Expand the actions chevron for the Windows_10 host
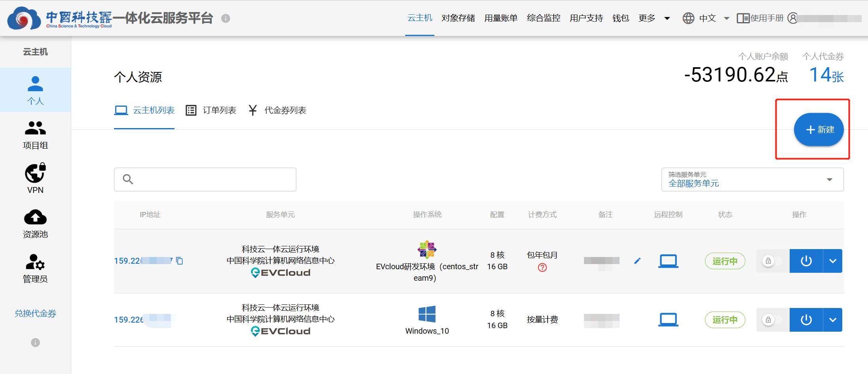 [x=833, y=320]
